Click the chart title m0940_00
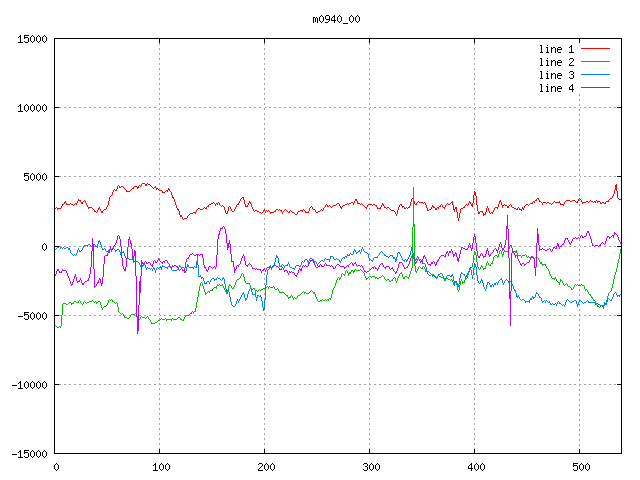This screenshot has height=480, width=640. (335, 19)
